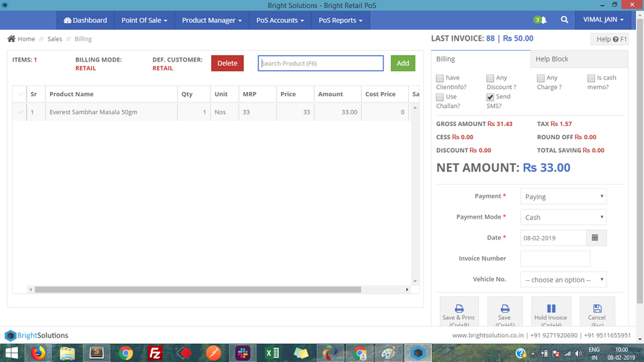
Task: Enable the Any Discount checkbox
Action: click(x=490, y=78)
